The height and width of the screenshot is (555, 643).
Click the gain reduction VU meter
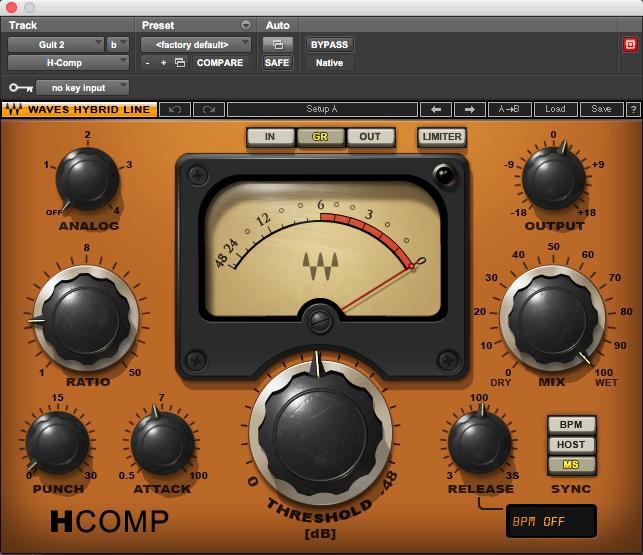[323, 249]
